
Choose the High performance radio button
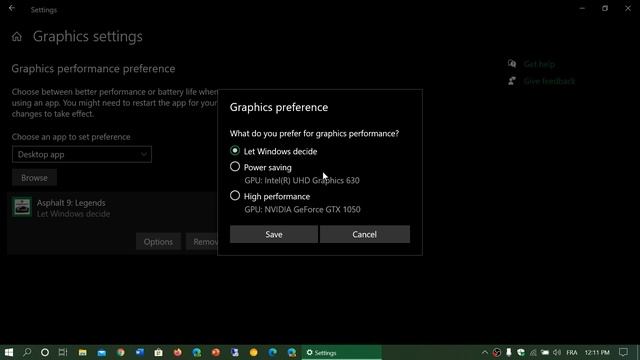(235, 196)
